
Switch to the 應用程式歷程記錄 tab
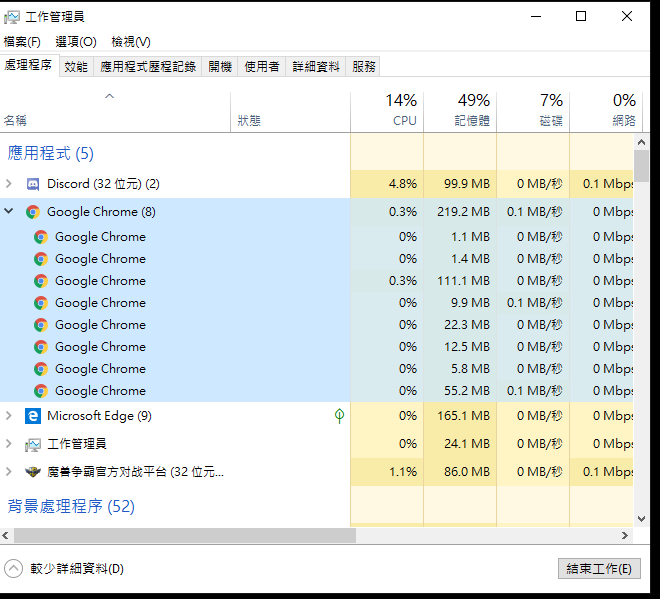pyautogui.click(x=148, y=67)
